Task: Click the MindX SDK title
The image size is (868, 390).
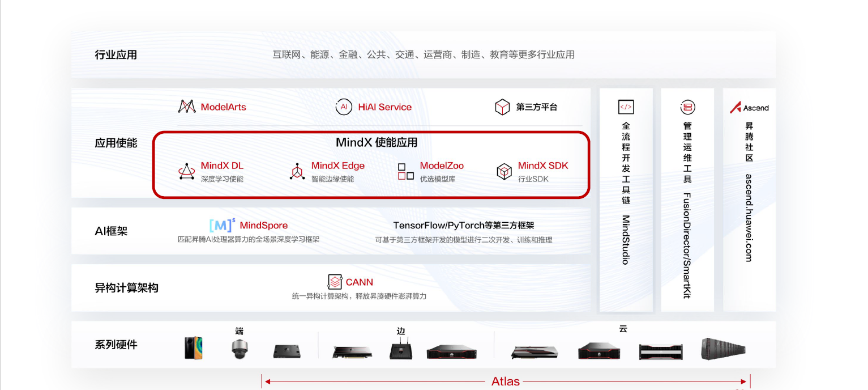Action: (x=543, y=166)
